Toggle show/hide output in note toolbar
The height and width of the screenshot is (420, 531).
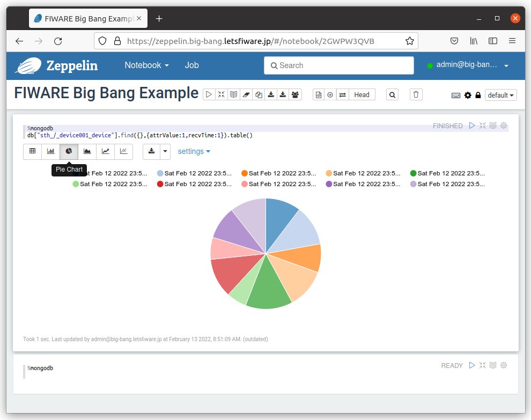(x=233, y=94)
